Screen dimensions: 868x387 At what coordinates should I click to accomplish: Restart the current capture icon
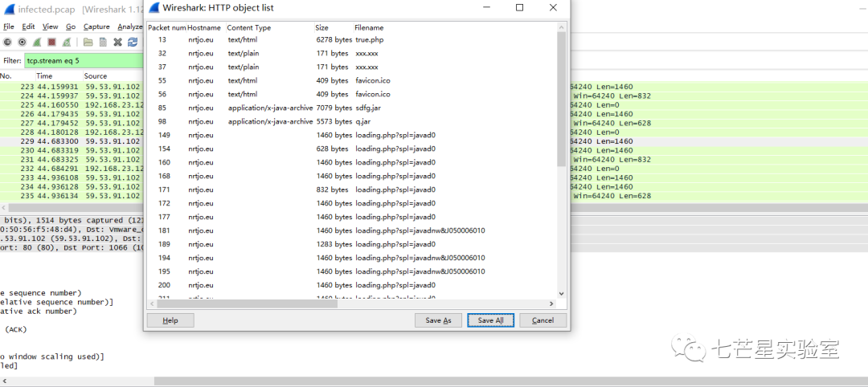coord(67,42)
